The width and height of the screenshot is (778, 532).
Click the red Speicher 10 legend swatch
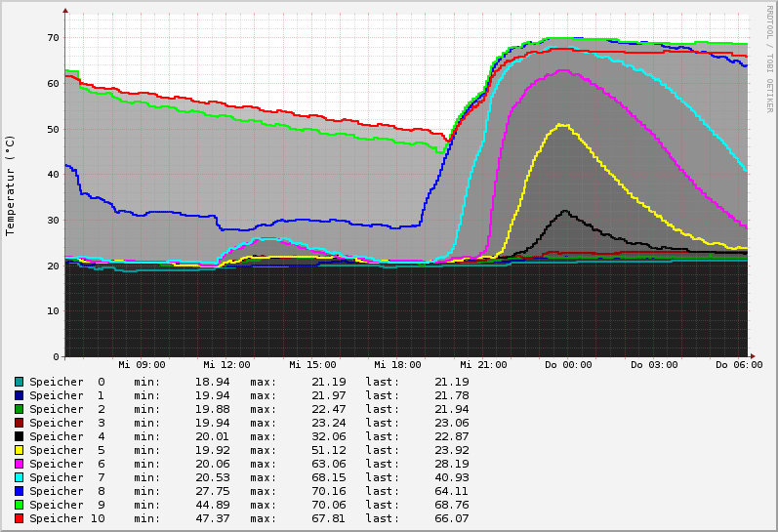(19, 518)
